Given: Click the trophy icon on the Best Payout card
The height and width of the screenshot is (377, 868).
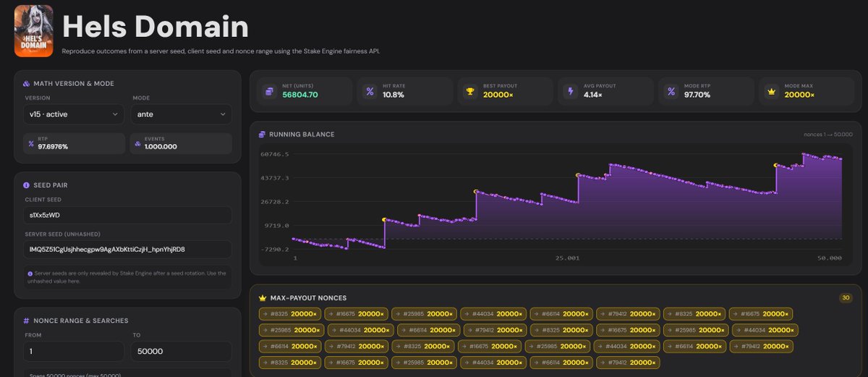Looking at the screenshot, I should (470, 91).
